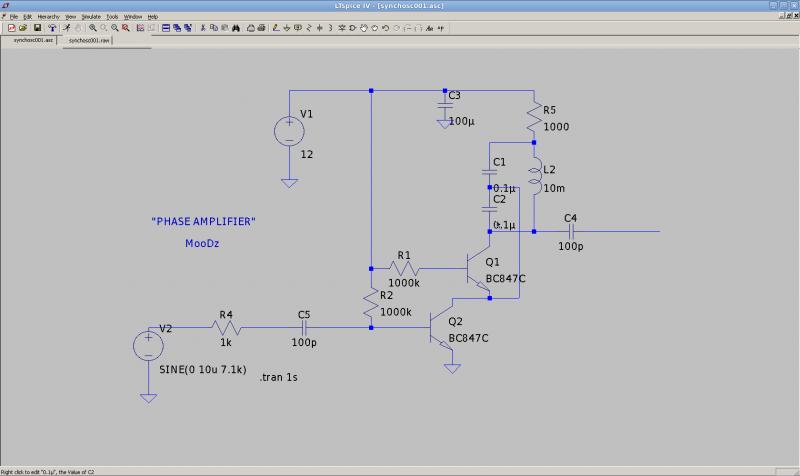Switch to the synchosc001.raw tab
The width and height of the screenshot is (800, 476).
[89, 40]
